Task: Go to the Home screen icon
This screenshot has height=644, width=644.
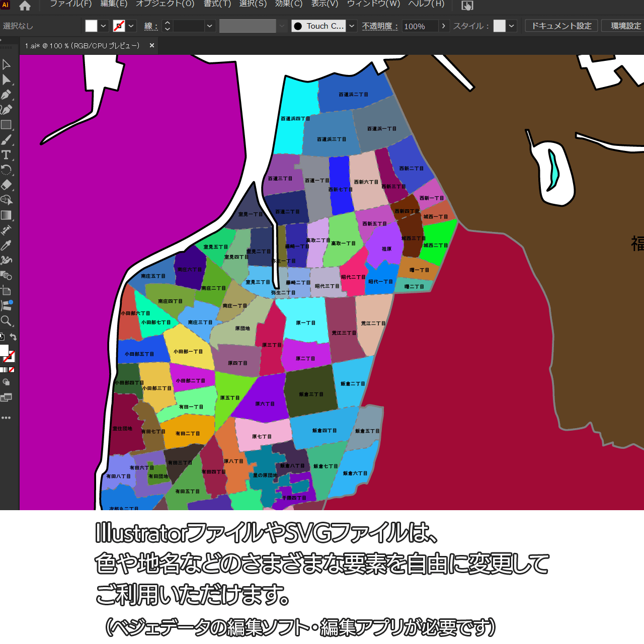Action: click(25, 6)
